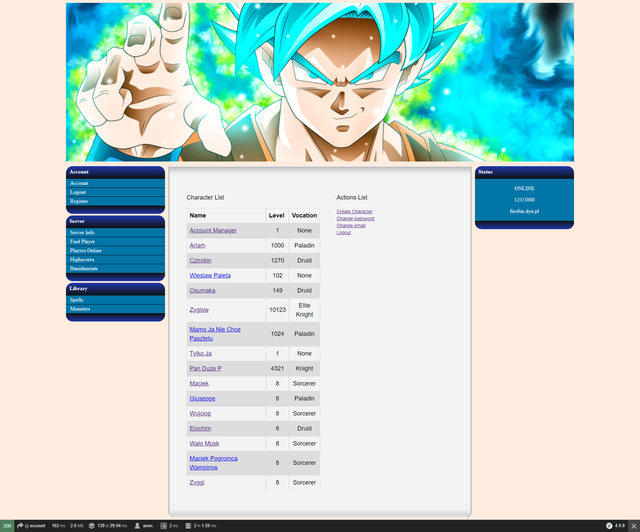
Task: Open character Walo Musk
Action: [x=204, y=443]
